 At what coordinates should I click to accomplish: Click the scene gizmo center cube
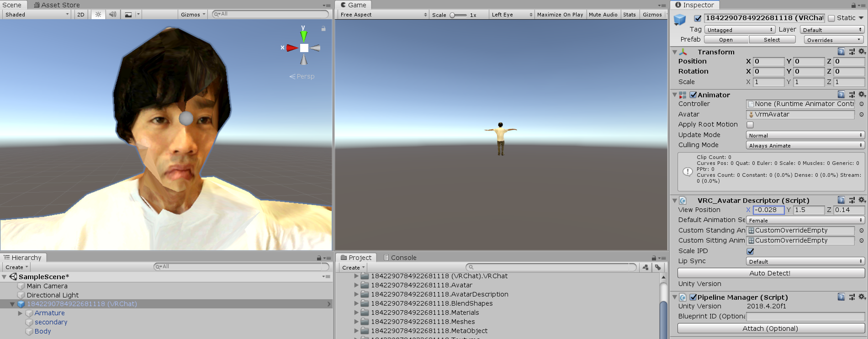point(304,48)
